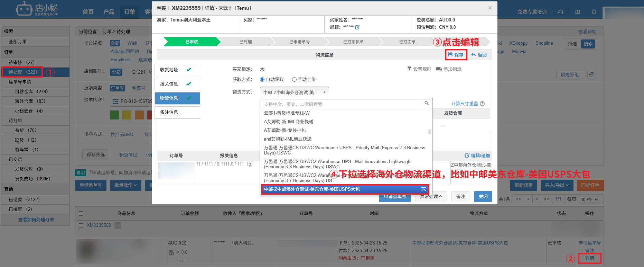Click the next page arrow in pagination
This screenshot has height=267, width=644.
point(536,199)
